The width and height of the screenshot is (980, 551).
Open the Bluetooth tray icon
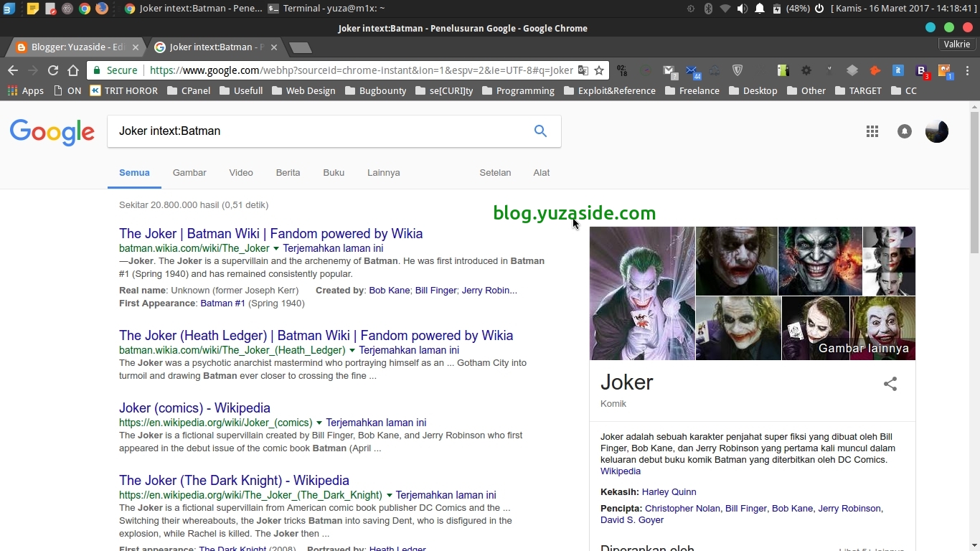707,9
